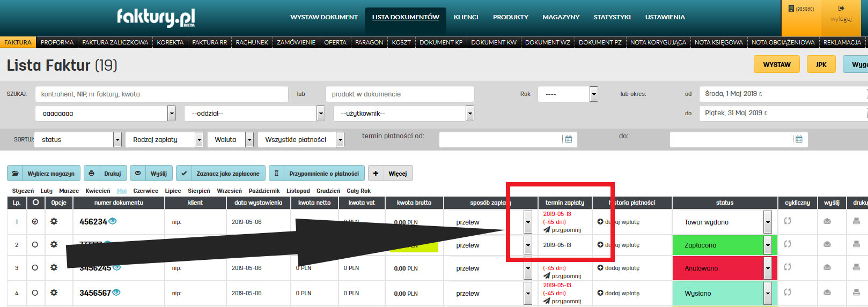868x307 pixels.
Task: Open calendar picker for payment term from
Action: pyautogui.click(x=569, y=139)
